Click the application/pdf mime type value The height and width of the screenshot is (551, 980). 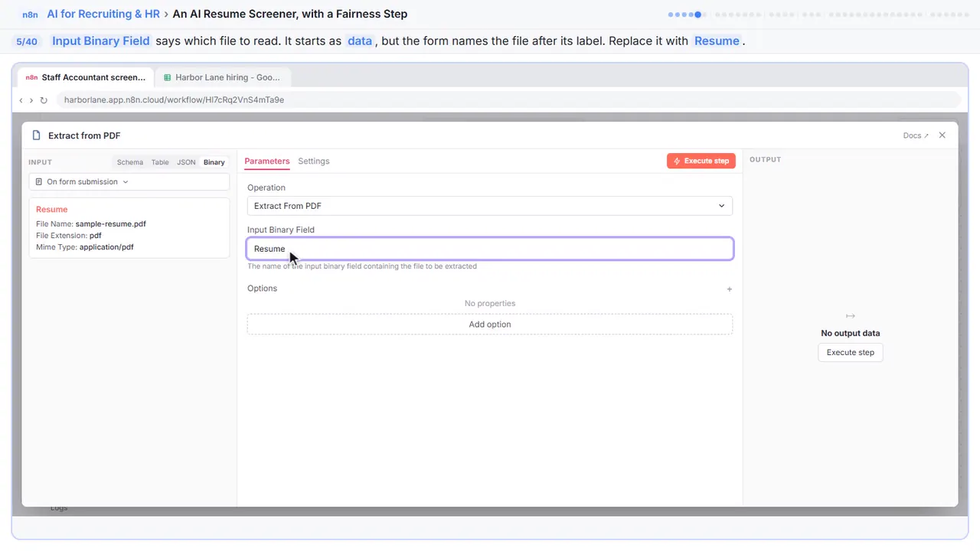[107, 247]
